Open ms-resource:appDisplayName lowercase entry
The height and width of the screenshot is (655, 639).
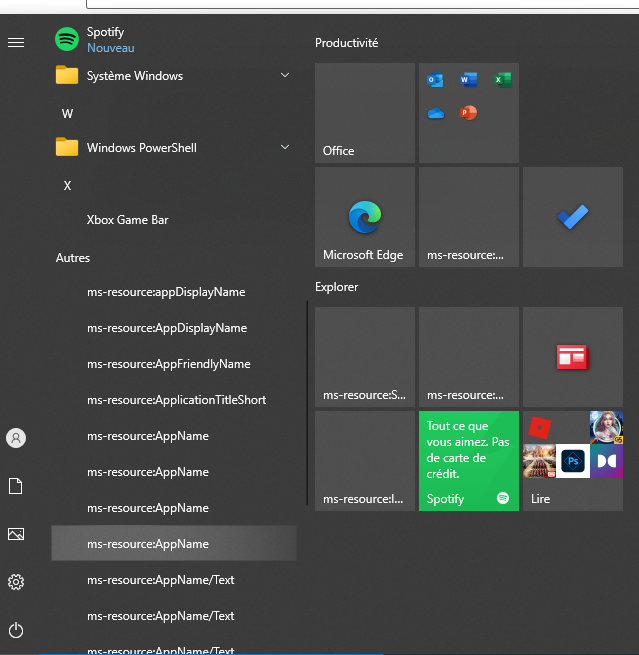tap(174, 292)
